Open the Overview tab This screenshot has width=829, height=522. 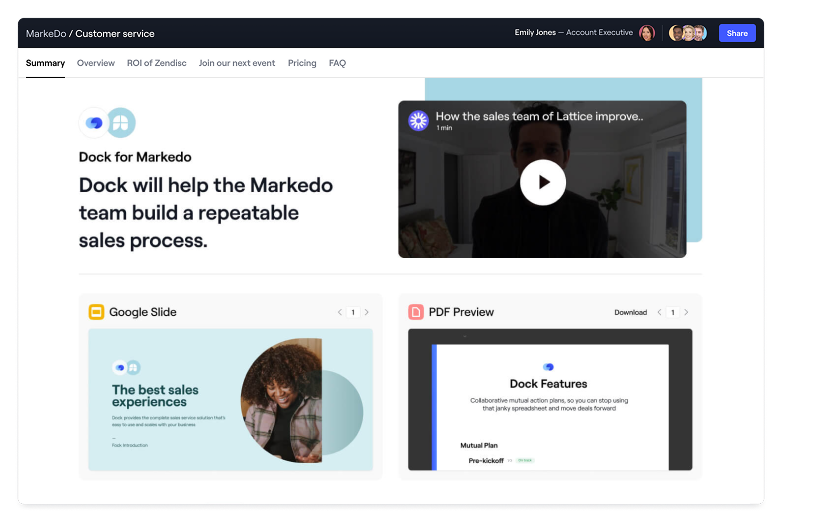(96, 63)
